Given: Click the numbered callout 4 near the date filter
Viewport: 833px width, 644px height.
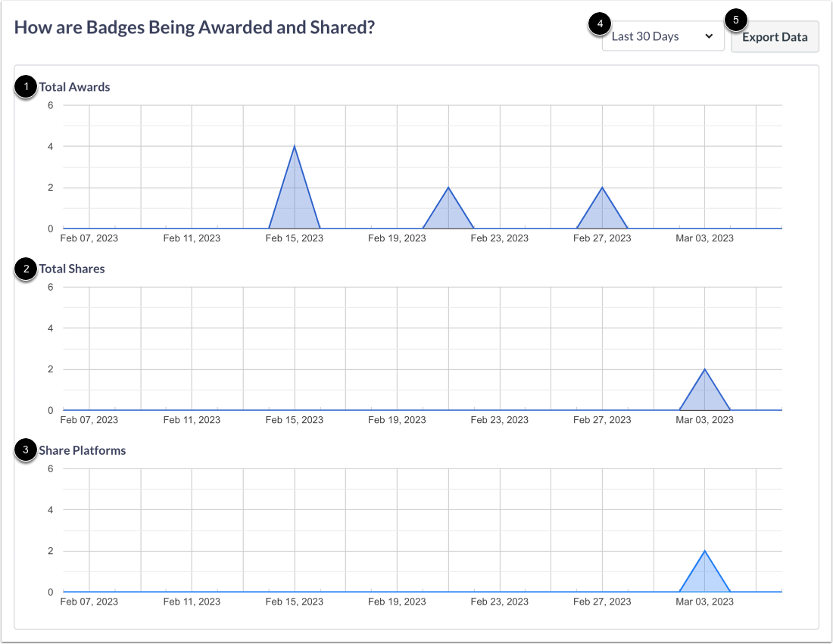Looking at the screenshot, I should [598, 24].
